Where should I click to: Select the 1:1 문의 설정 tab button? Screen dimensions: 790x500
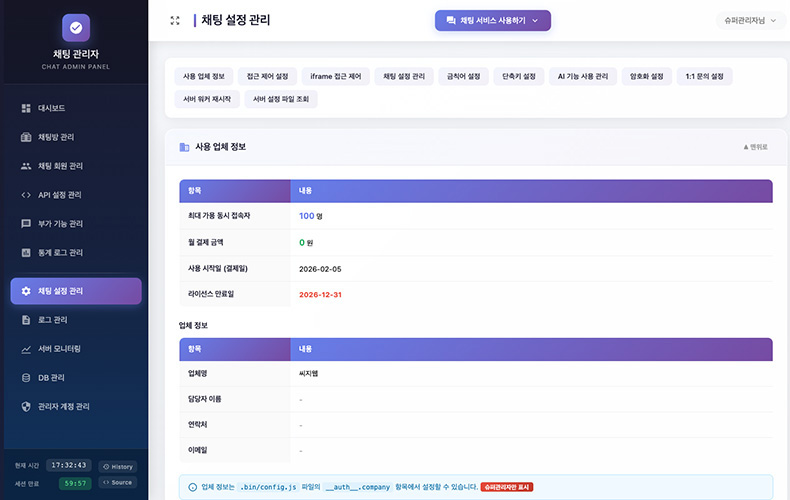tap(704, 77)
